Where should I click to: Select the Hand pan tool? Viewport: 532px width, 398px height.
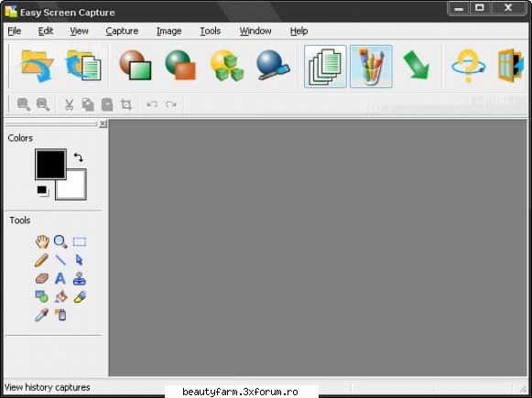click(42, 242)
